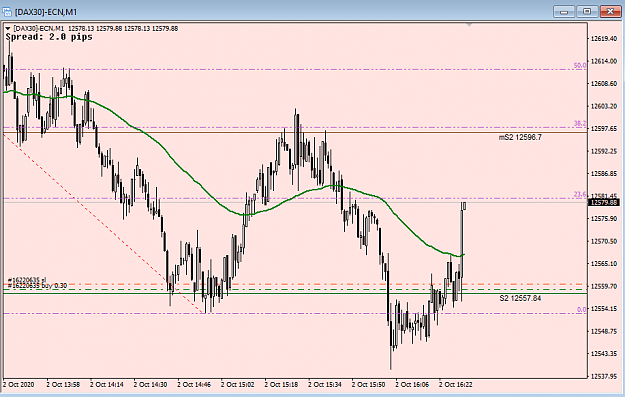The image size is (625, 397).
Task: Click the 2 Oct 16:06 time axis label
Action: pyautogui.click(x=412, y=385)
